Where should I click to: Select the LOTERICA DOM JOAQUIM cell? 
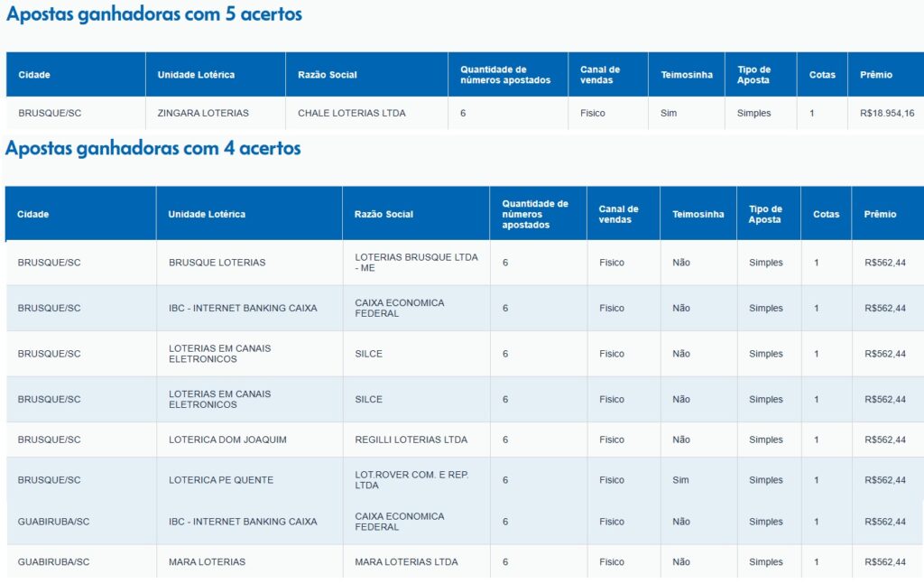click(x=227, y=440)
